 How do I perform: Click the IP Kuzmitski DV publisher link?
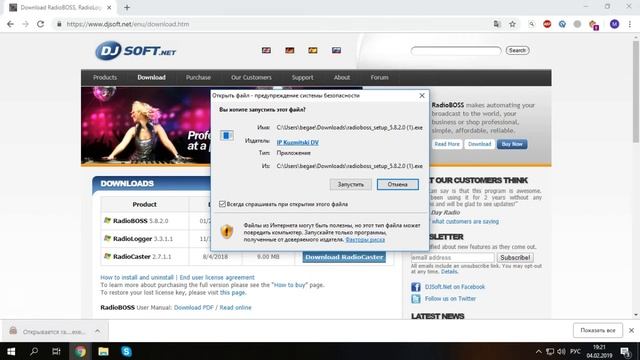click(298, 142)
